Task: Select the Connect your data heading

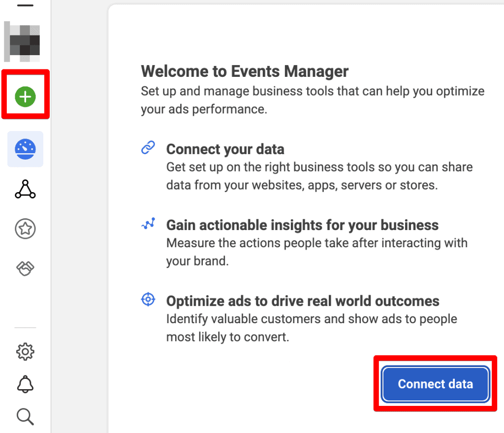Action: pyautogui.click(x=225, y=149)
